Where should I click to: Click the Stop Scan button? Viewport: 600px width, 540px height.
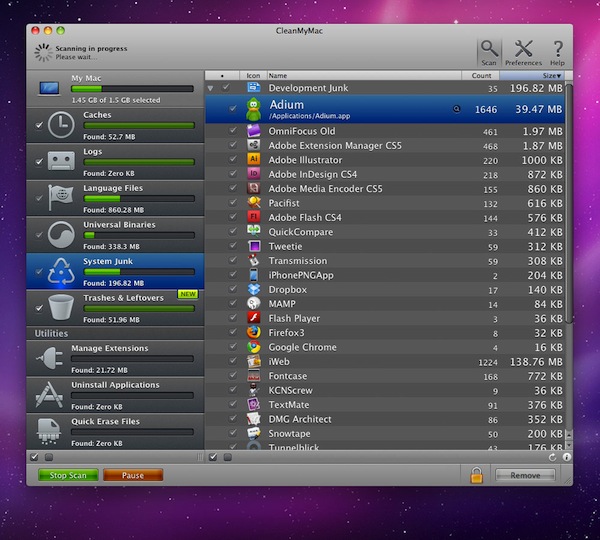click(x=68, y=475)
